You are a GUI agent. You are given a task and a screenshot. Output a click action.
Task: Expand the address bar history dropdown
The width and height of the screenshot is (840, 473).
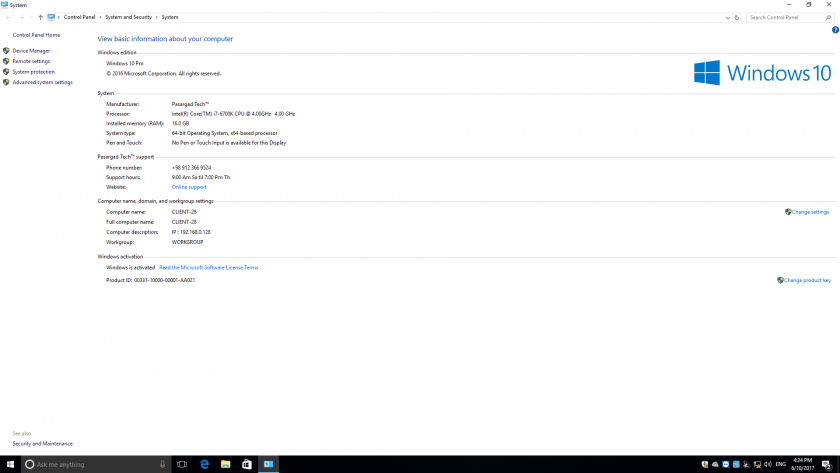point(727,17)
